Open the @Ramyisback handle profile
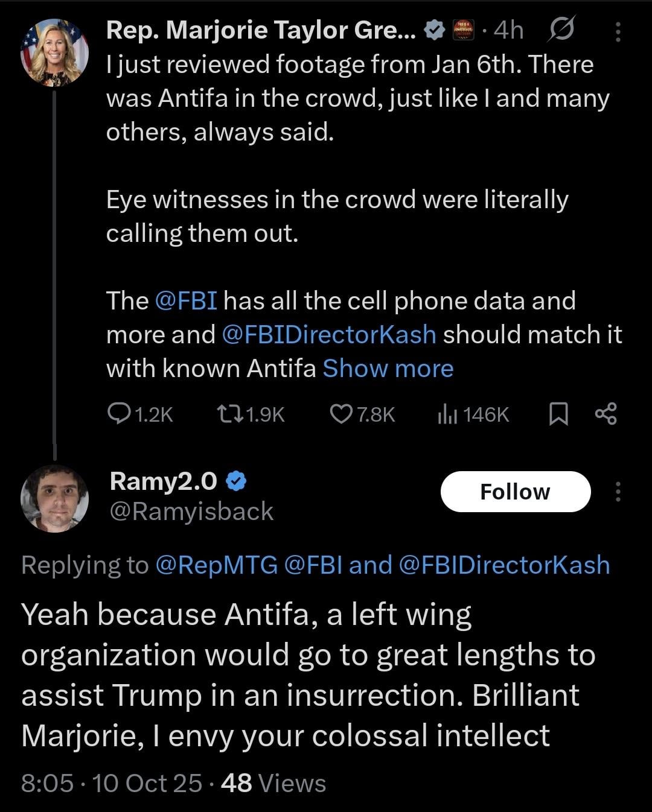 (x=192, y=512)
